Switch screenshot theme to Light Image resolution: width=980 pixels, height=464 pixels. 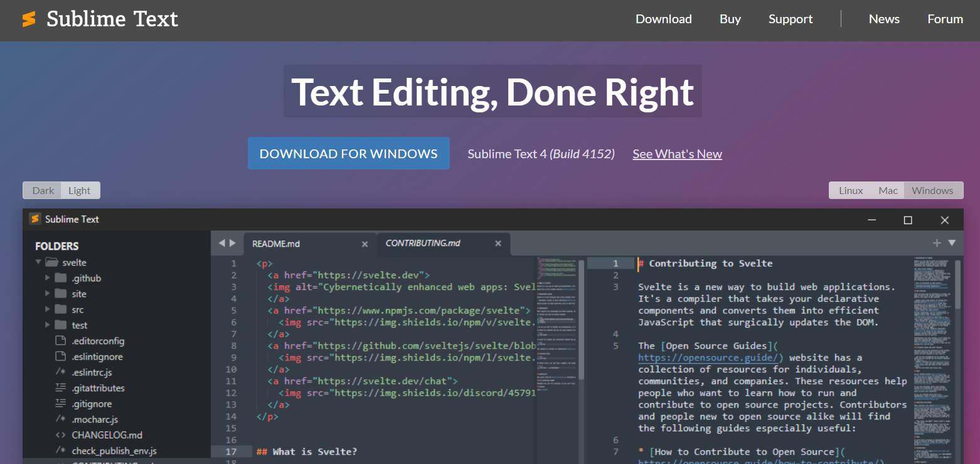coord(80,190)
